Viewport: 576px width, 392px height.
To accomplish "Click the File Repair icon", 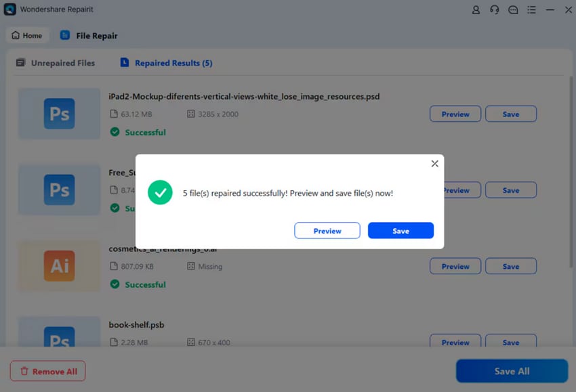I will tap(65, 35).
